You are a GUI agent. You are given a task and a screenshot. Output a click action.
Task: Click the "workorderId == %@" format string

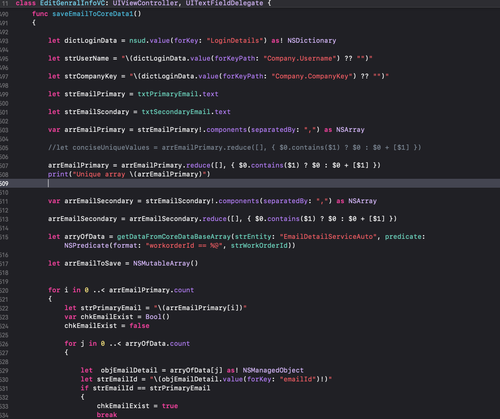[184, 246]
